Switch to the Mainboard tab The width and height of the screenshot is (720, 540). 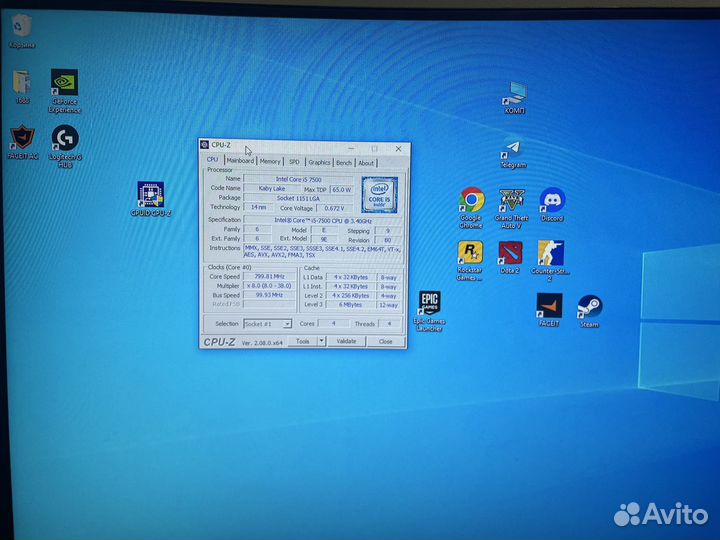point(240,160)
